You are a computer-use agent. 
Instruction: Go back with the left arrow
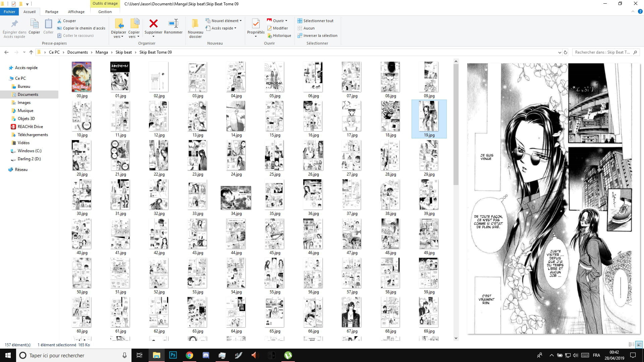point(6,52)
